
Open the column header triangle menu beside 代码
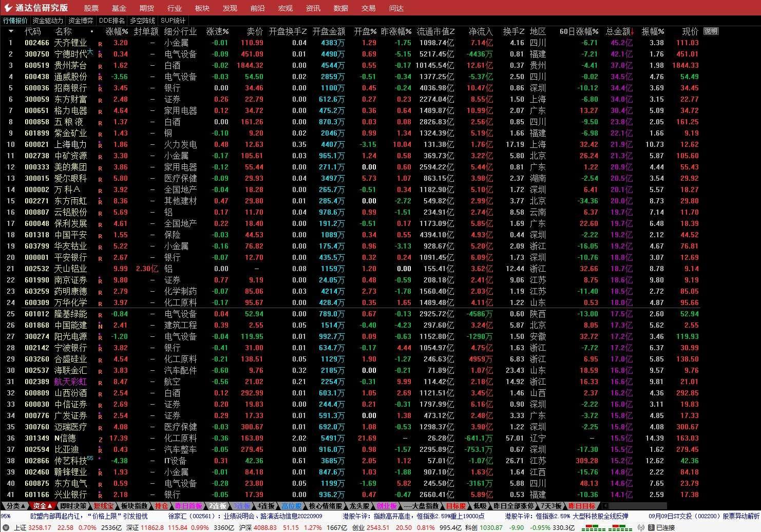coord(11,31)
